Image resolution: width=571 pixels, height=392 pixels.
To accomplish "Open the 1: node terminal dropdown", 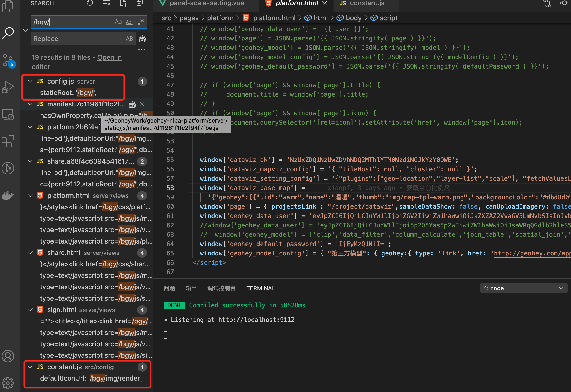I will tap(523, 288).
